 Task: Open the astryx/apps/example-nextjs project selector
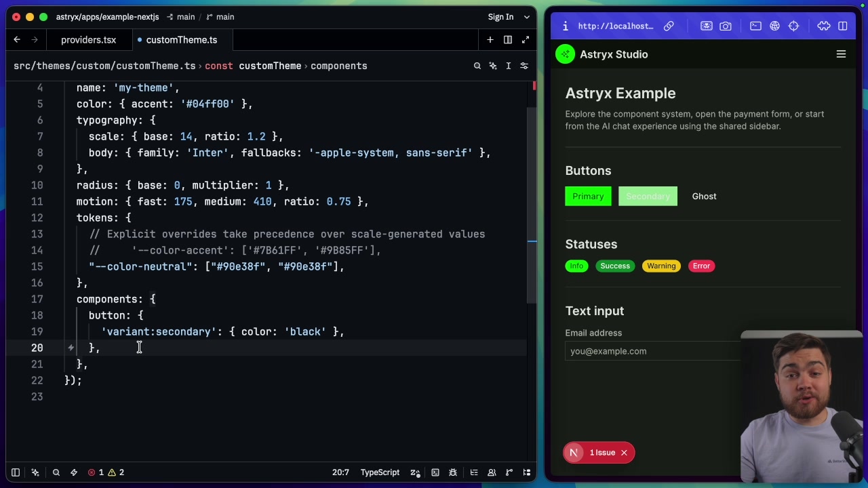(107, 17)
